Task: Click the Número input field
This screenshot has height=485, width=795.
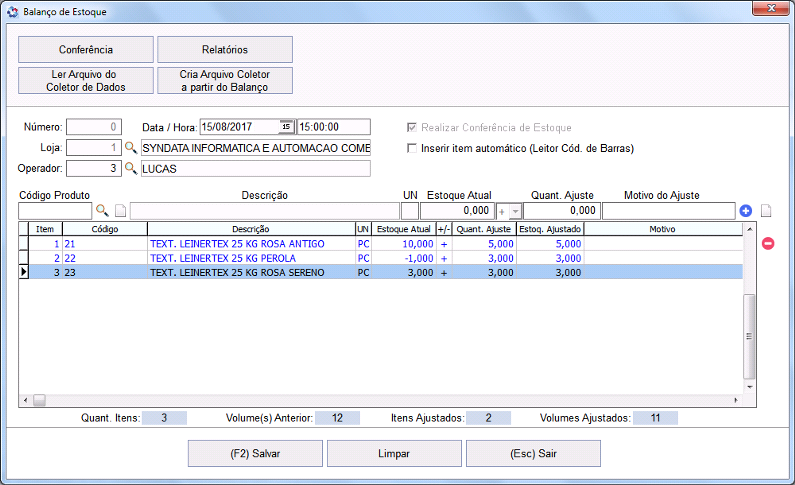Action: (94, 127)
